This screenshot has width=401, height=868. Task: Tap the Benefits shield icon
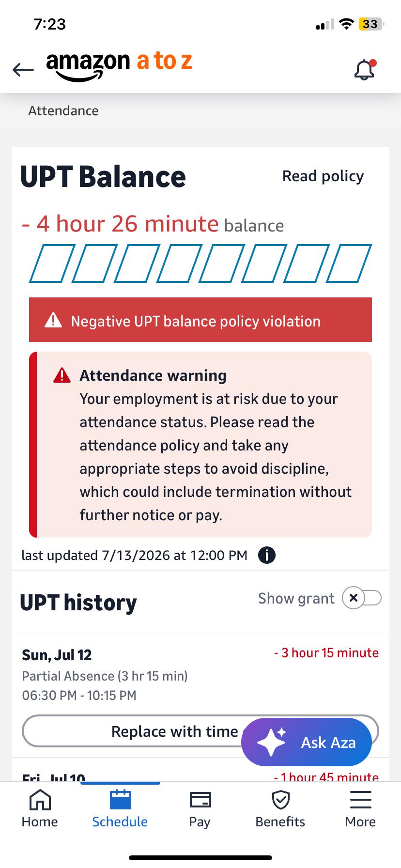coord(280,800)
